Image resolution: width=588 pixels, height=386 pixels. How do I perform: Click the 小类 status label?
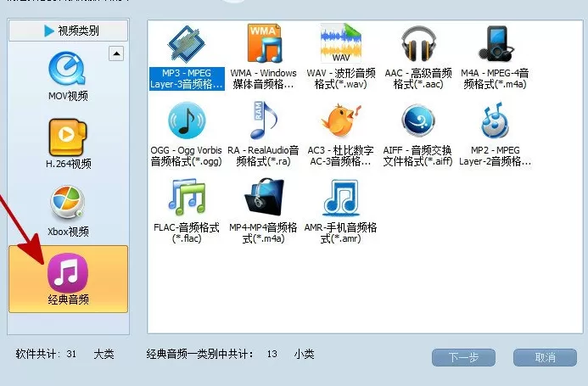304,354
